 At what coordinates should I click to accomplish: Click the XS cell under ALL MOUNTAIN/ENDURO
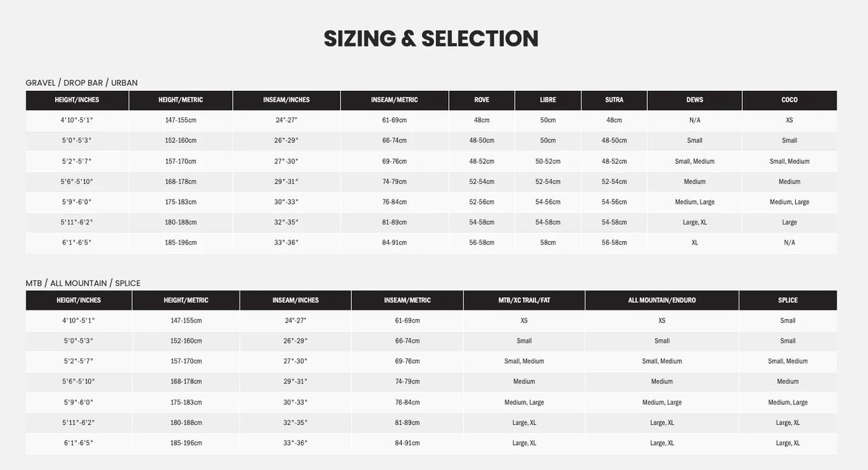(662, 320)
